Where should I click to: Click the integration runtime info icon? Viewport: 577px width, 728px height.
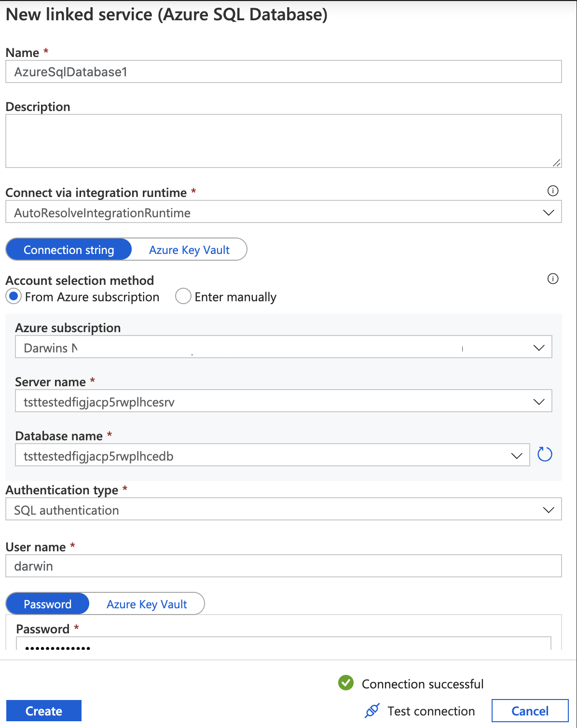[553, 191]
